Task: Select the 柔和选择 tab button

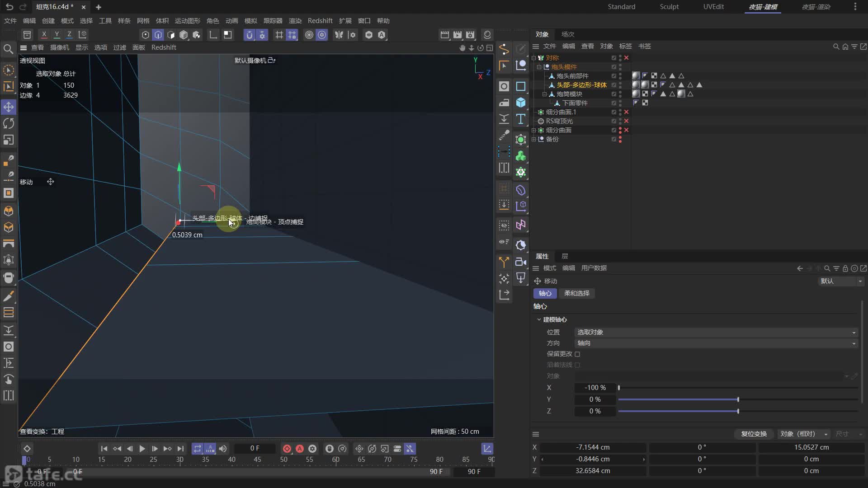Action: pos(577,293)
